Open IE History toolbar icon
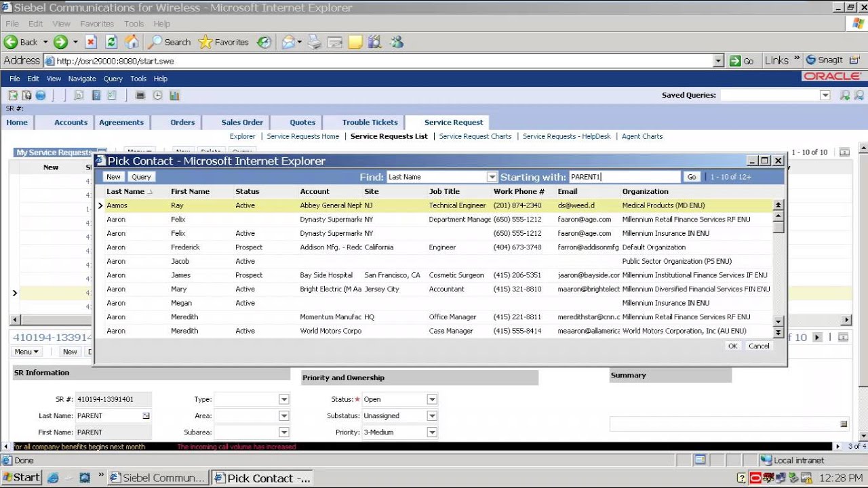This screenshot has height=488, width=868. coord(264,42)
